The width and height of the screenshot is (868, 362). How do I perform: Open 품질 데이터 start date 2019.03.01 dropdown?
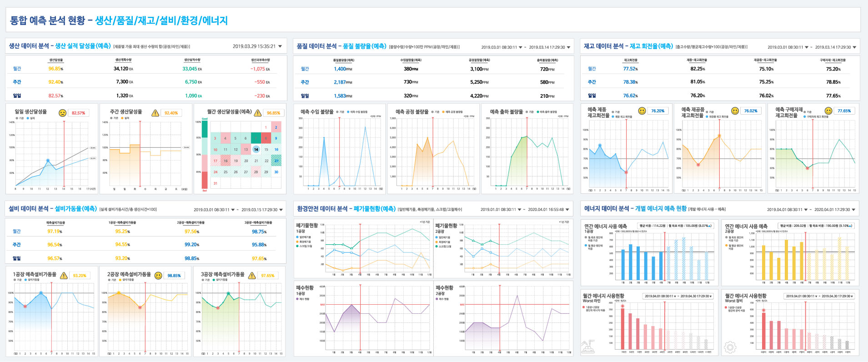pos(521,47)
